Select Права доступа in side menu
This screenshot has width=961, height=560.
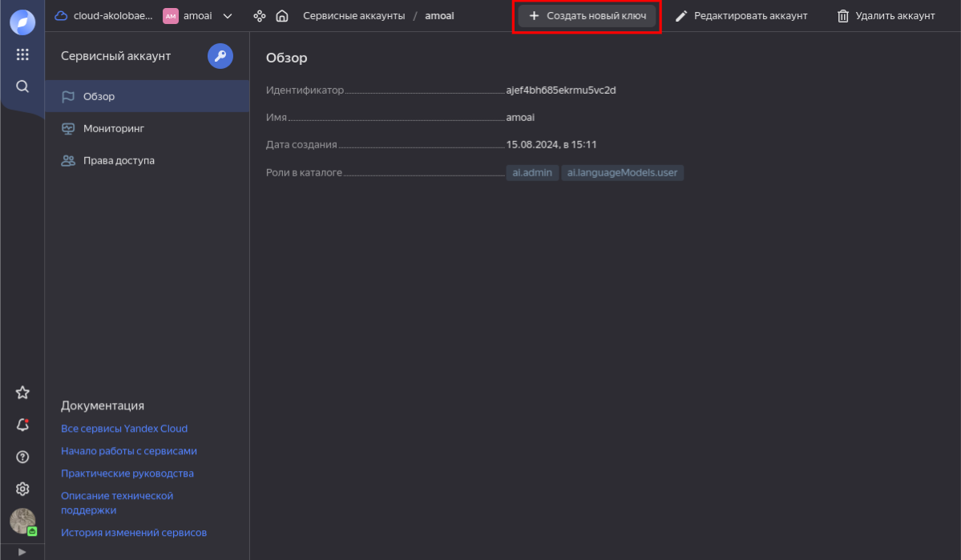tap(119, 160)
